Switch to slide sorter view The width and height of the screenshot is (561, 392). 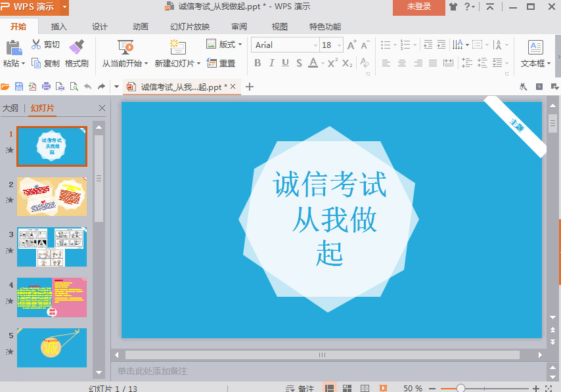pos(347,388)
